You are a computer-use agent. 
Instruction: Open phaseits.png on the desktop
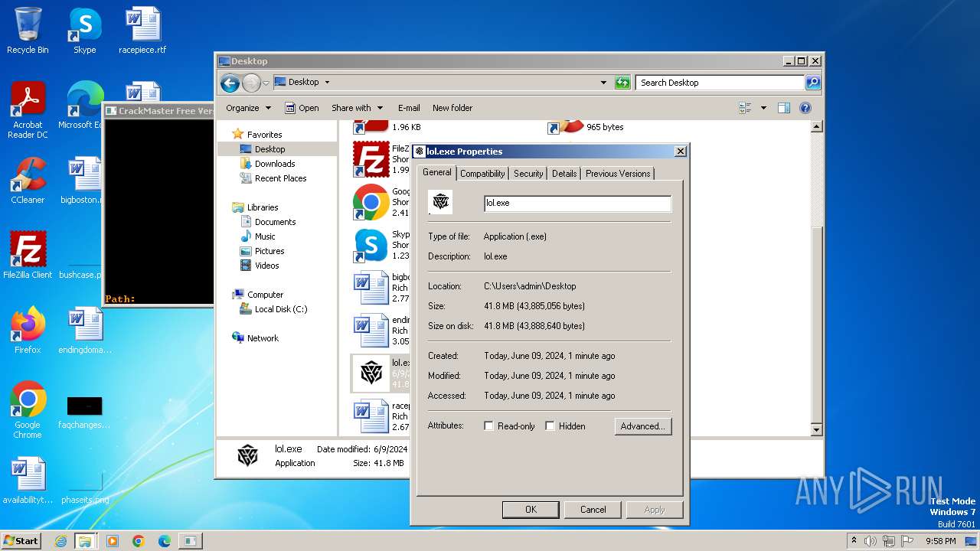[84, 486]
